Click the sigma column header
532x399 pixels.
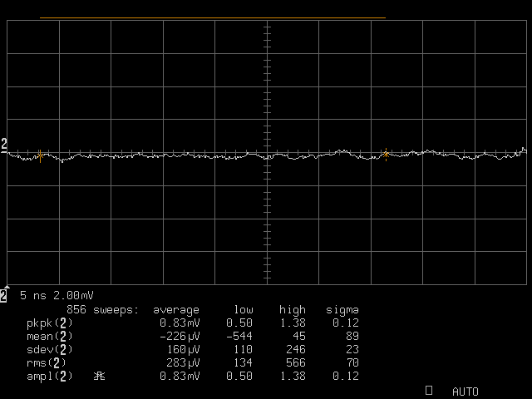point(342,310)
